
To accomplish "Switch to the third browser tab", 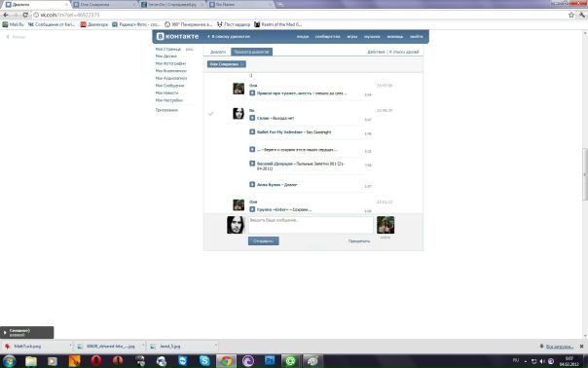I will coord(171,5).
